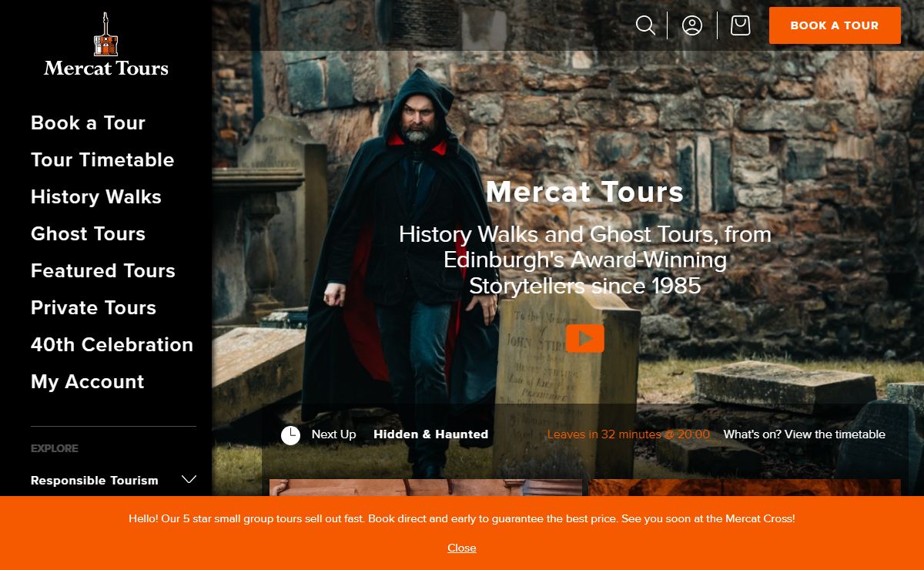
Task: Open the Hidden & Haunted tour link
Action: (x=431, y=434)
